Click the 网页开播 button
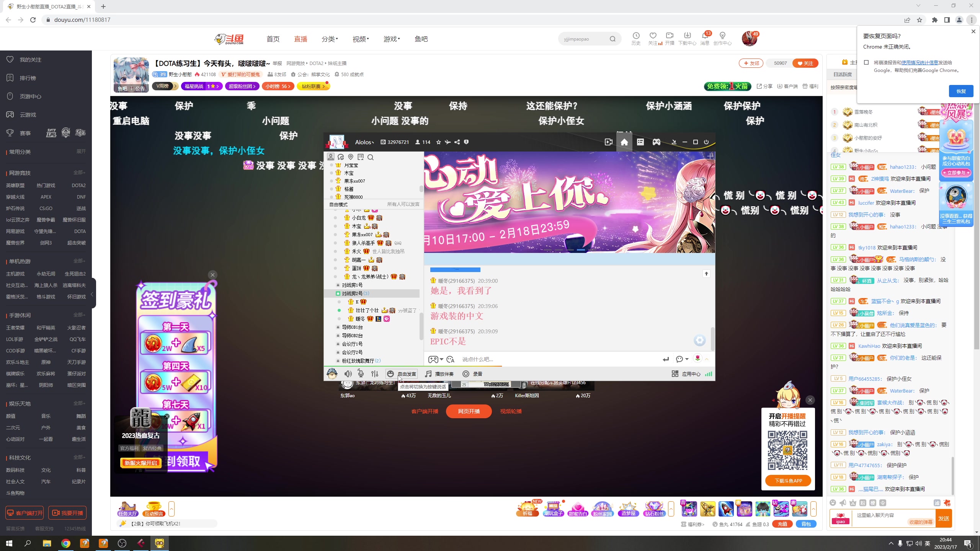 pos(469,411)
